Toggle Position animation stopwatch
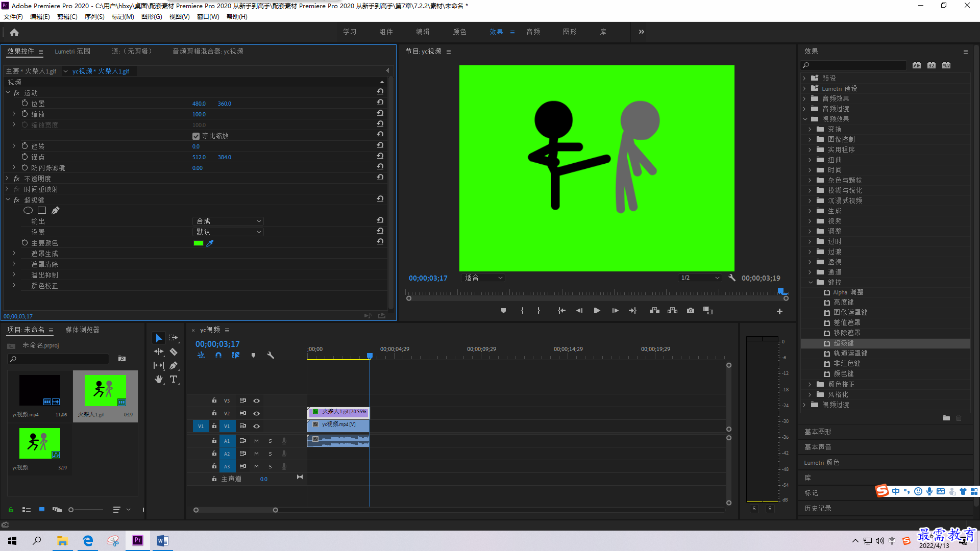The image size is (980, 551). (x=24, y=103)
